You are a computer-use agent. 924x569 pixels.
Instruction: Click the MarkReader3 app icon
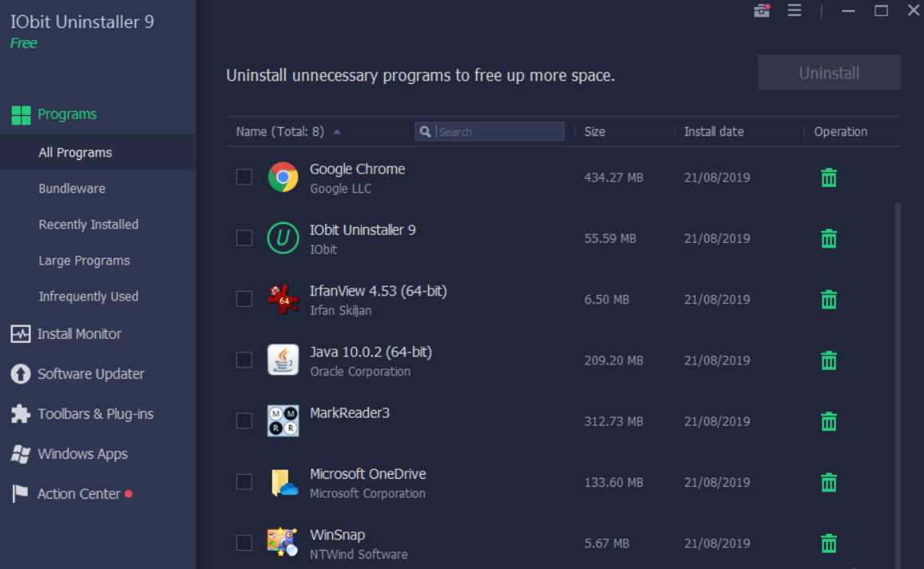coord(283,420)
